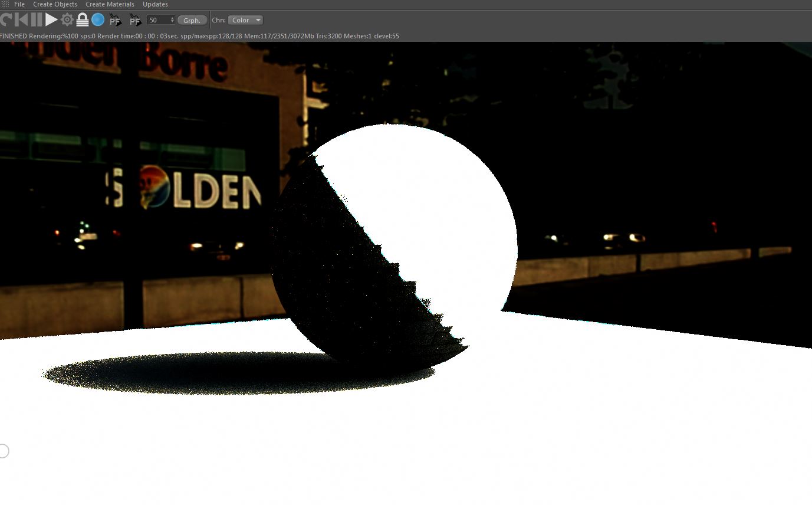Toggle the resolution lock padlock icon

[83, 20]
